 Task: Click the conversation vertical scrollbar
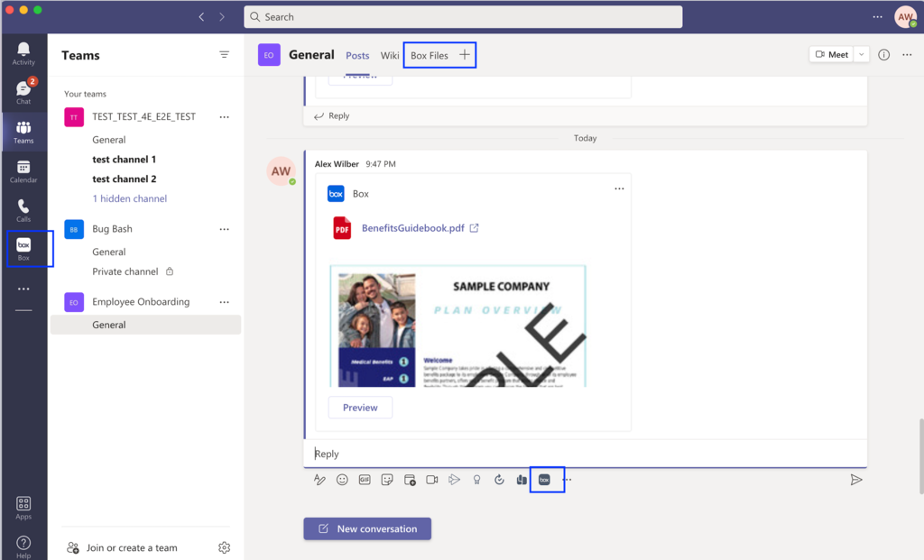click(x=921, y=456)
